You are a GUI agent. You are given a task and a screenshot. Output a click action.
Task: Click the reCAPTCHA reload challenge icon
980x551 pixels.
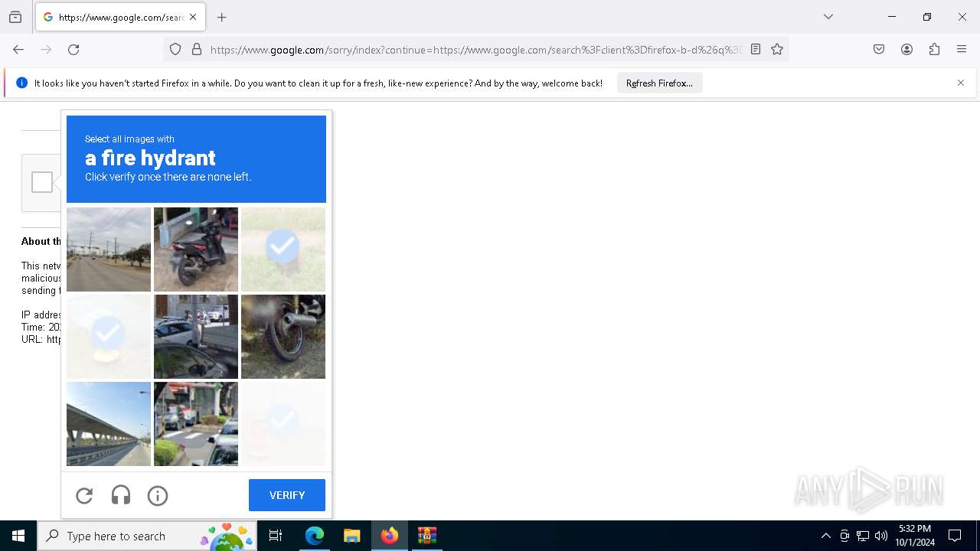pos(84,496)
